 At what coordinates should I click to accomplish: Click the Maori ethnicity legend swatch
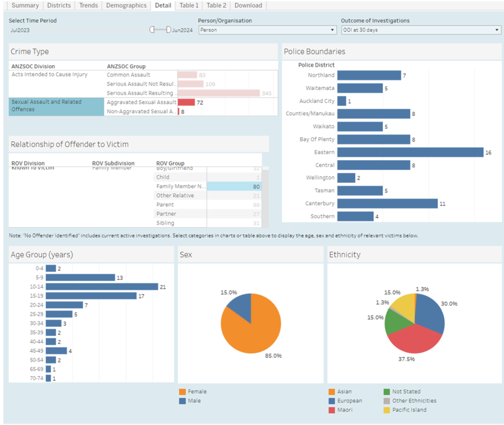pyautogui.click(x=332, y=410)
